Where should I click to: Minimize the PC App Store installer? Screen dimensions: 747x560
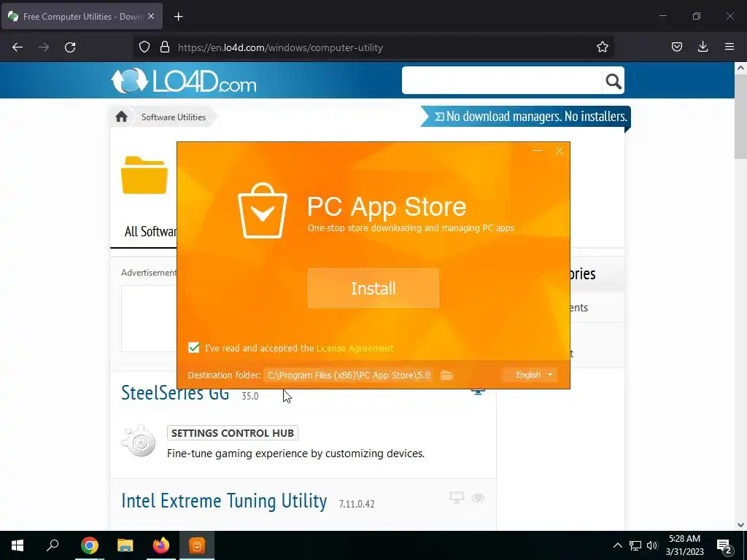(537, 151)
